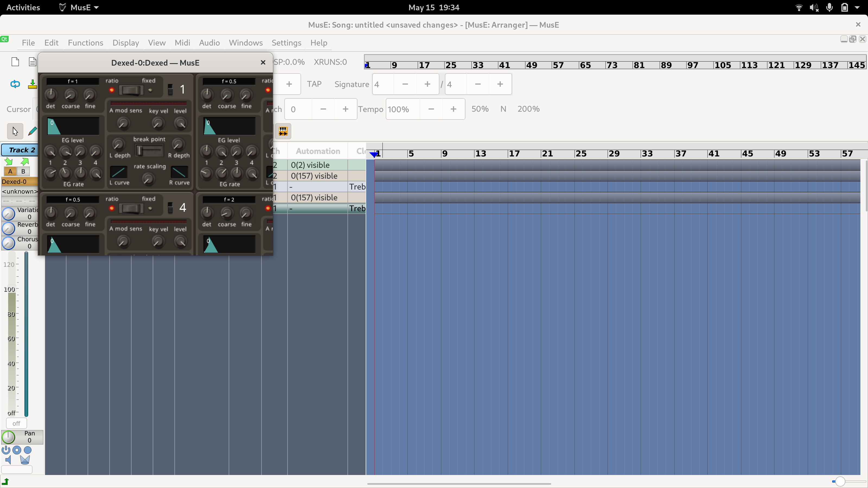Open the 'off' automation mode selector
The height and width of the screenshot is (488, 868).
16,423
